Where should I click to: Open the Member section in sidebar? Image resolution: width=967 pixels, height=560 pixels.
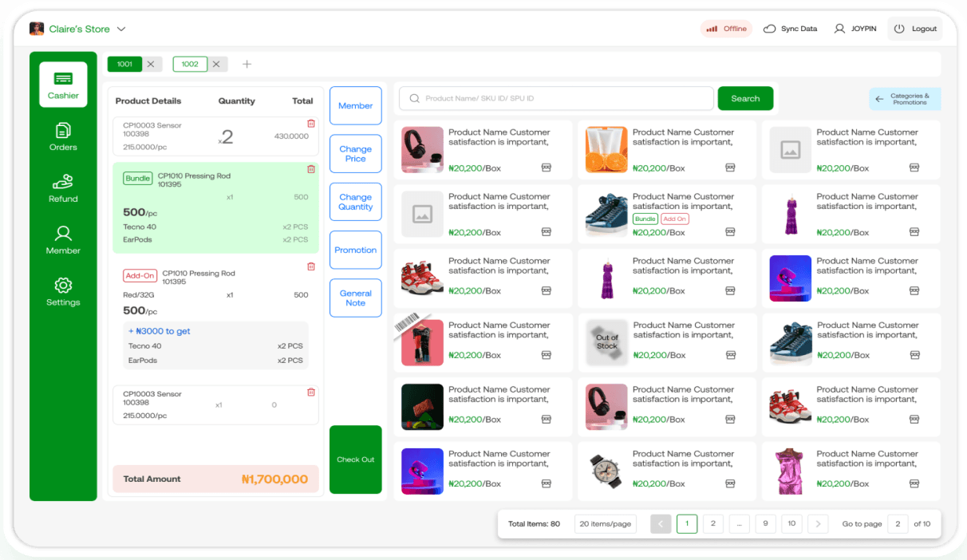pyautogui.click(x=63, y=239)
